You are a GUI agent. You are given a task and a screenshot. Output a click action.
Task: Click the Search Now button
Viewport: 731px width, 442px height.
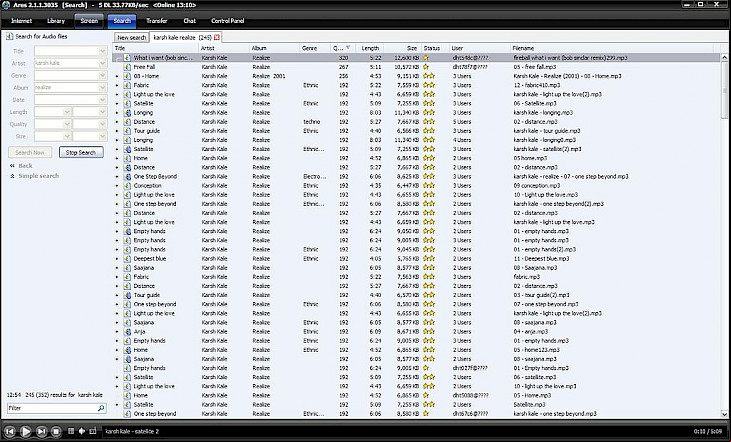[30, 152]
